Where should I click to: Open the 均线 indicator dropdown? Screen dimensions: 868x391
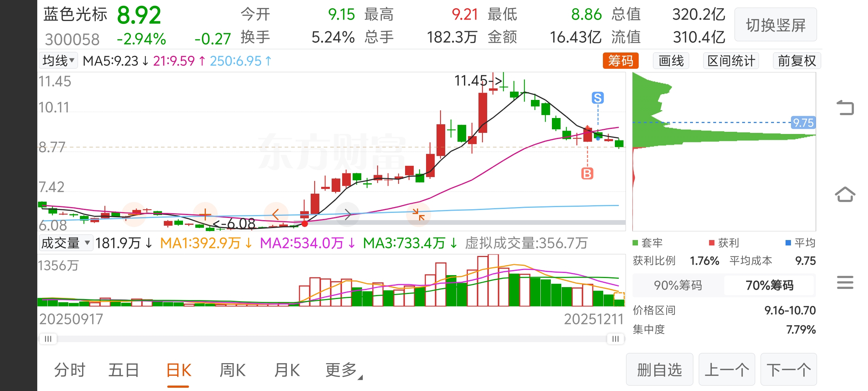click(58, 60)
